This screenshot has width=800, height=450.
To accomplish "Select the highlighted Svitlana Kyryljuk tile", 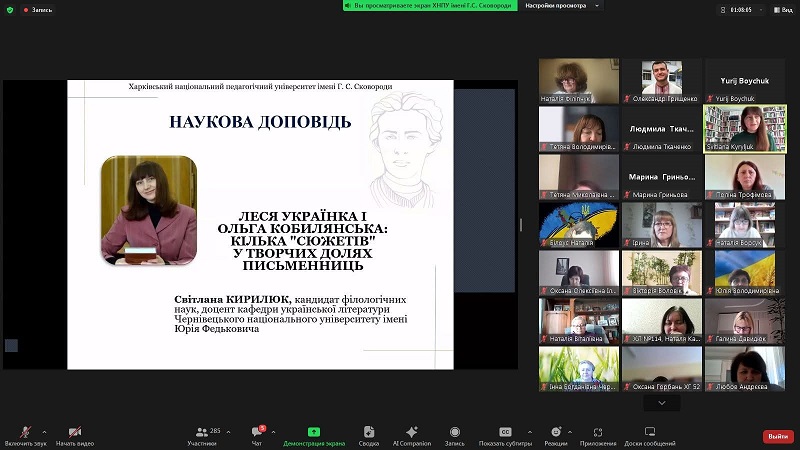I will click(745, 129).
